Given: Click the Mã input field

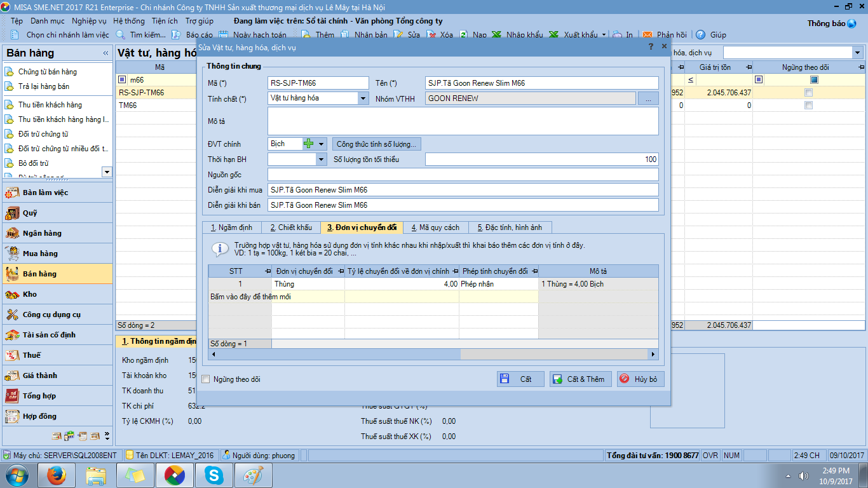Looking at the screenshot, I should [x=318, y=83].
